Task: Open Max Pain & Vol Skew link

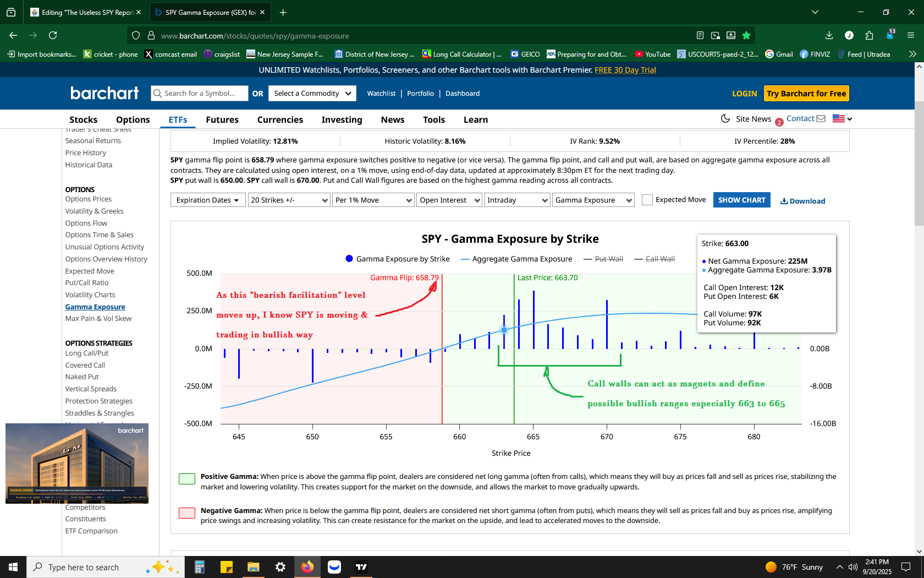Action: (98, 318)
